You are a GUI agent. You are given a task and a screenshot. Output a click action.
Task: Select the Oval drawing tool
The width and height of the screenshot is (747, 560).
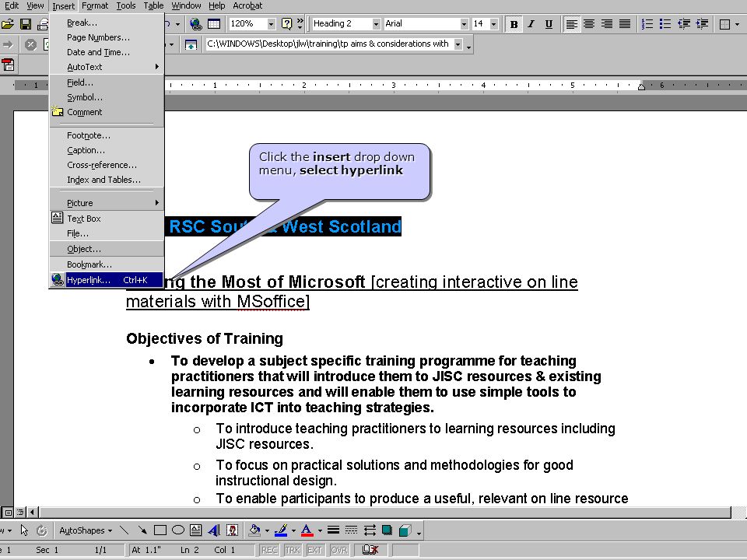point(177,530)
